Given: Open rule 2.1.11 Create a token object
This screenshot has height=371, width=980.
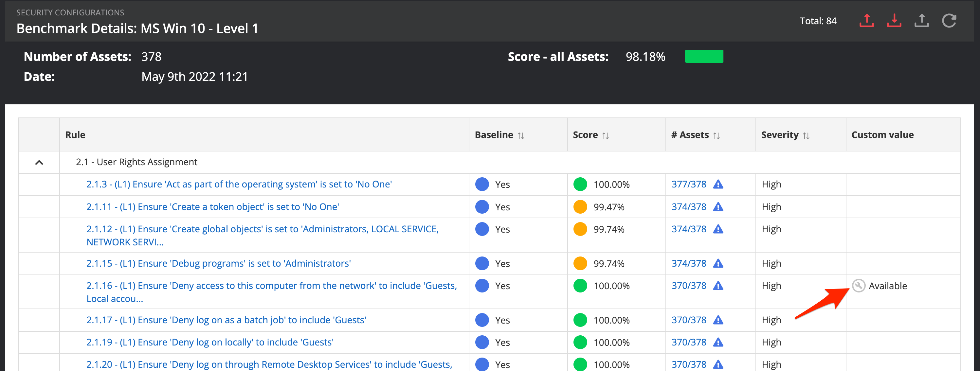Looking at the screenshot, I should point(212,207).
